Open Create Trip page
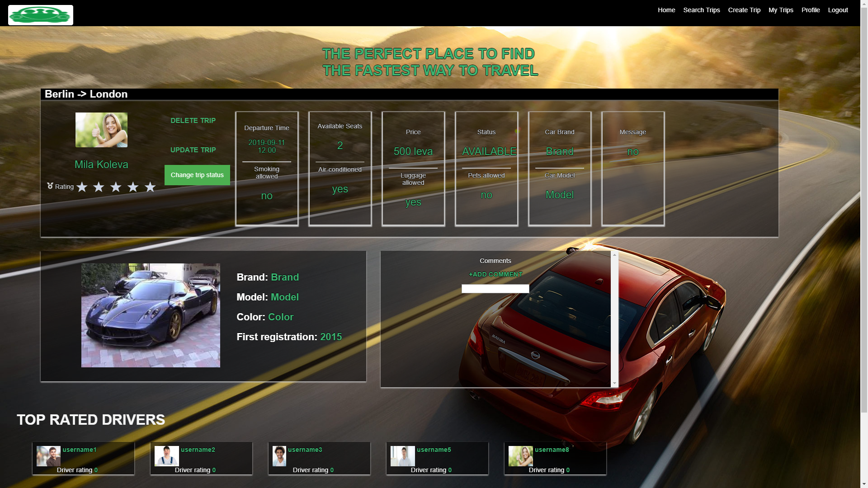Screen dimensions: 868x488 click(x=744, y=10)
